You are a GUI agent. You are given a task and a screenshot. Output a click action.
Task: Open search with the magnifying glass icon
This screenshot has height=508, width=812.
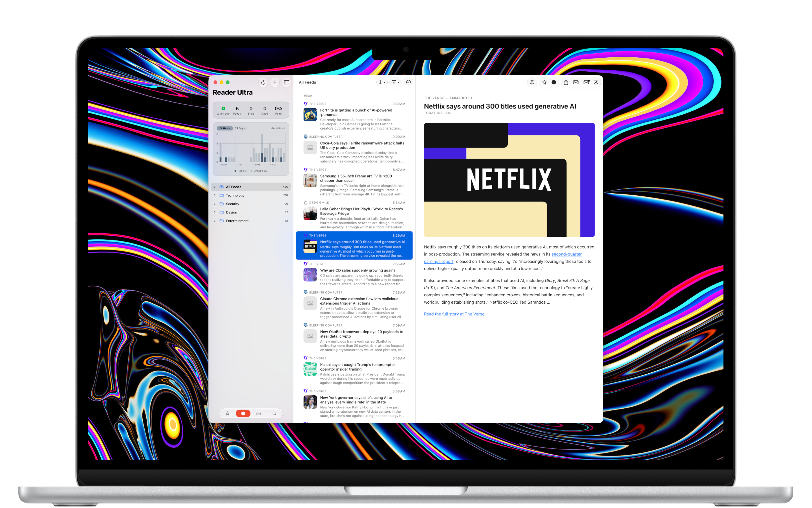tap(274, 413)
